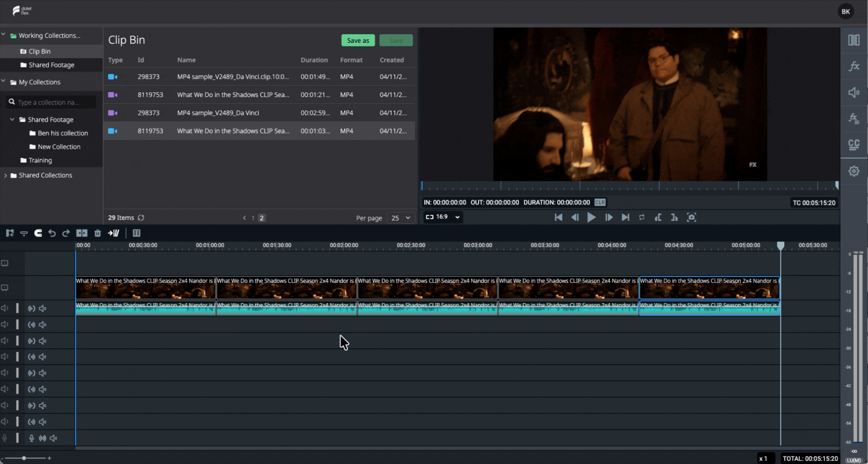This screenshot has width=868, height=464.
Task: Open the fx effects panel
Action: pyautogui.click(x=854, y=66)
